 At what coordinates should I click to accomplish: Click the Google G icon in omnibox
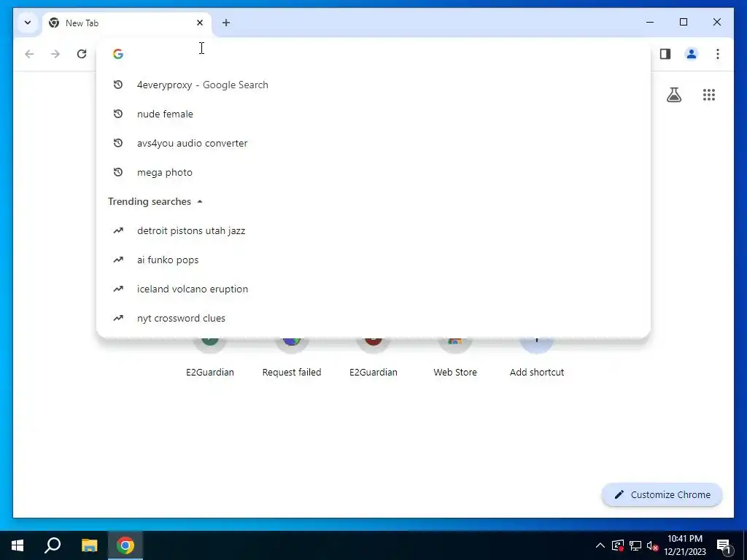(x=118, y=54)
